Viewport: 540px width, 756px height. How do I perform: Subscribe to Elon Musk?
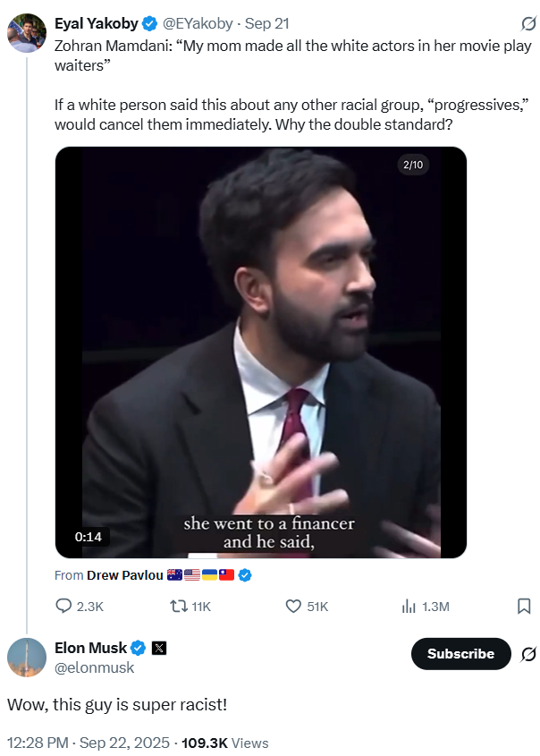(x=460, y=654)
